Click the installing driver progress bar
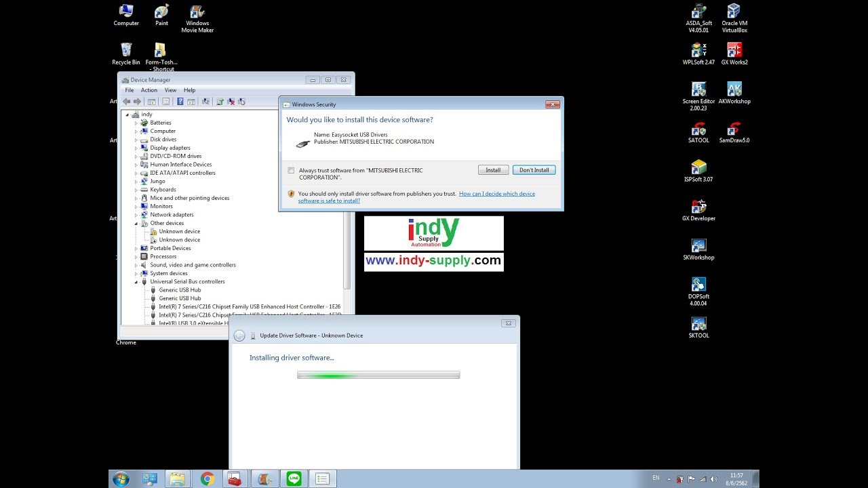 378,375
